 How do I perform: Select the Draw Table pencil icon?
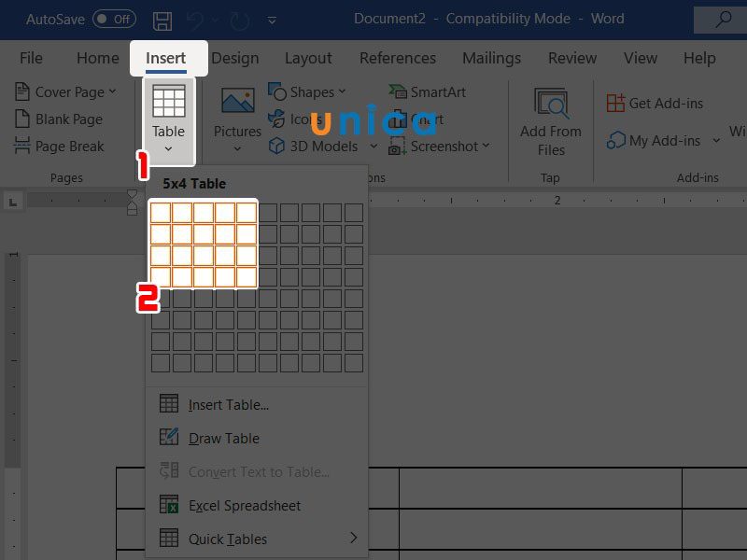point(169,437)
